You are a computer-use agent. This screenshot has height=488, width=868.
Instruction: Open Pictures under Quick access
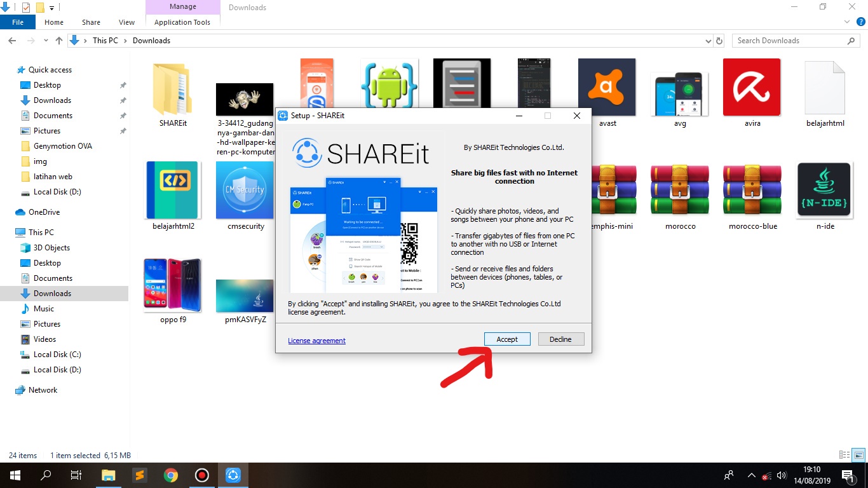click(x=47, y=131)
